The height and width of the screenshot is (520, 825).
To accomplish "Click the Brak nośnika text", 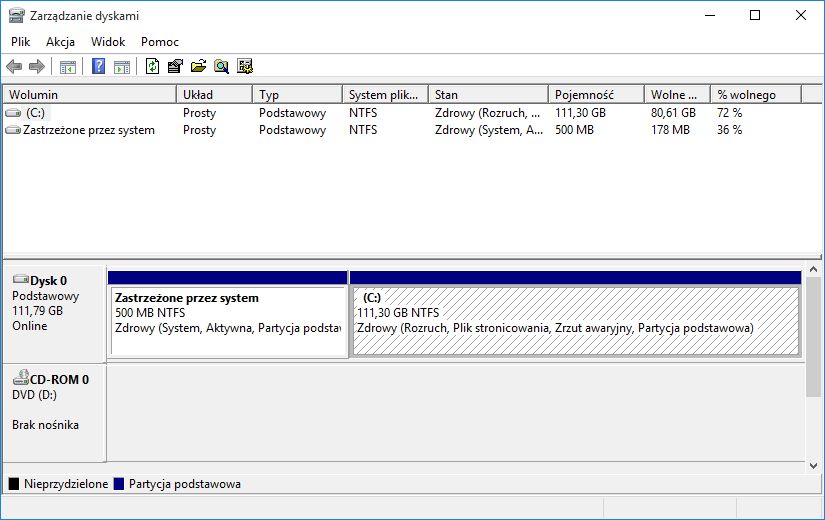I will pyautogui.click(x=45, y=425).
